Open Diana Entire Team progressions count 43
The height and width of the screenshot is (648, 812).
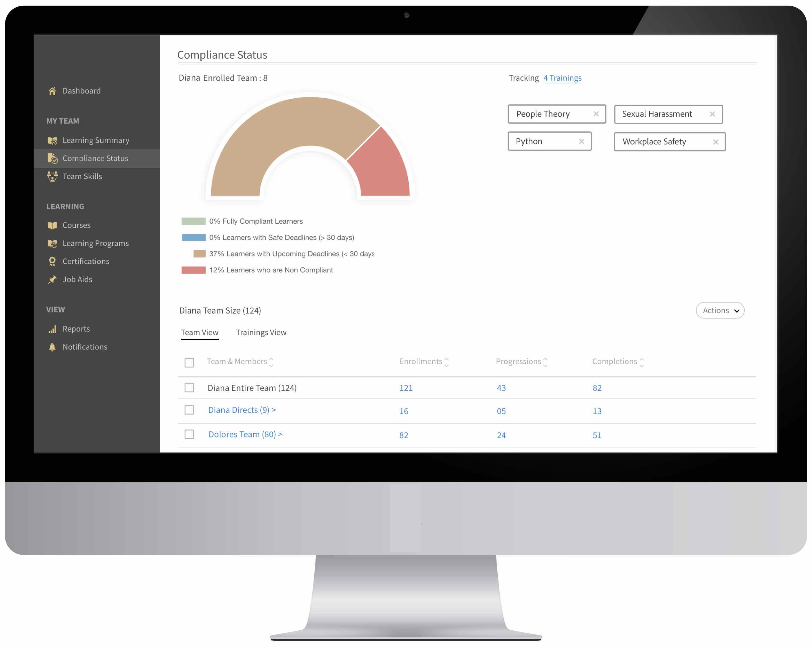(501, 388)
